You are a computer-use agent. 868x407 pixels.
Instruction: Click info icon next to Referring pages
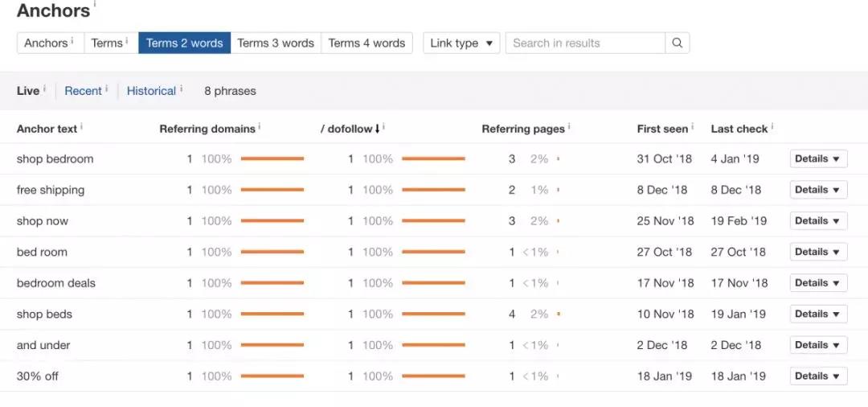[569, 126]
